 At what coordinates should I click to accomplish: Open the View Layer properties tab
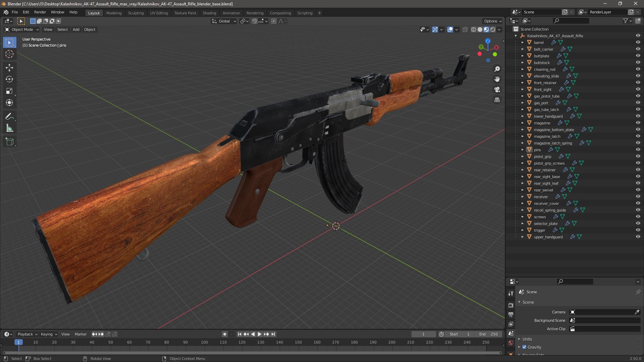coord(511,324)
